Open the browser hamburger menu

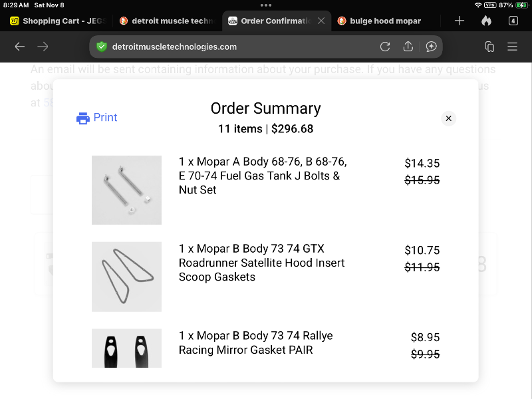pos(512,47)
